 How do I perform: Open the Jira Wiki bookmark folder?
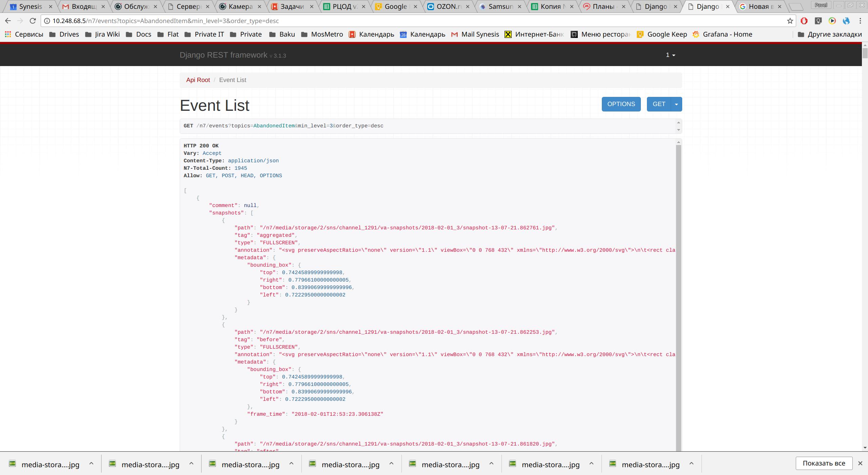102,34
